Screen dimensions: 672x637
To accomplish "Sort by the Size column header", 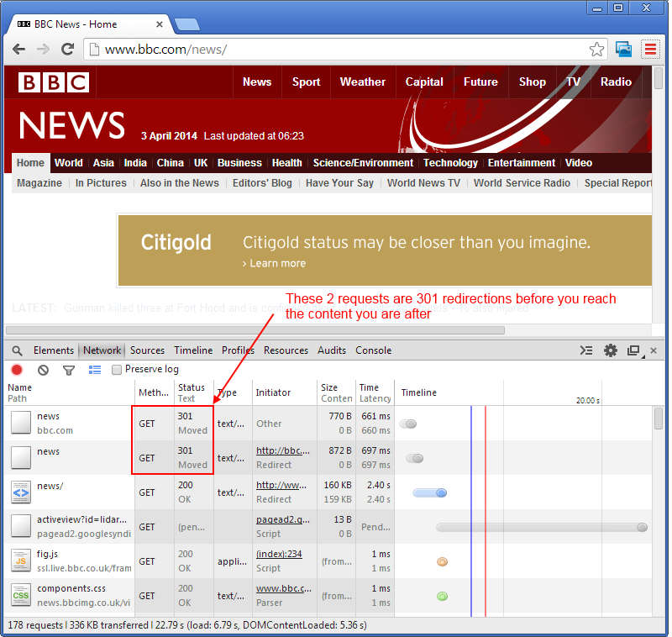I will (336, 392).
